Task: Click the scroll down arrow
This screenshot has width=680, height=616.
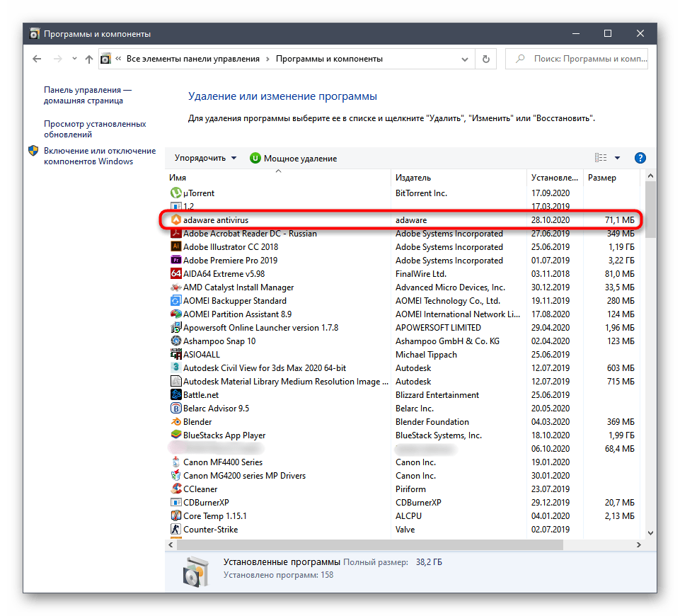Action: click(x=650, y=533)
